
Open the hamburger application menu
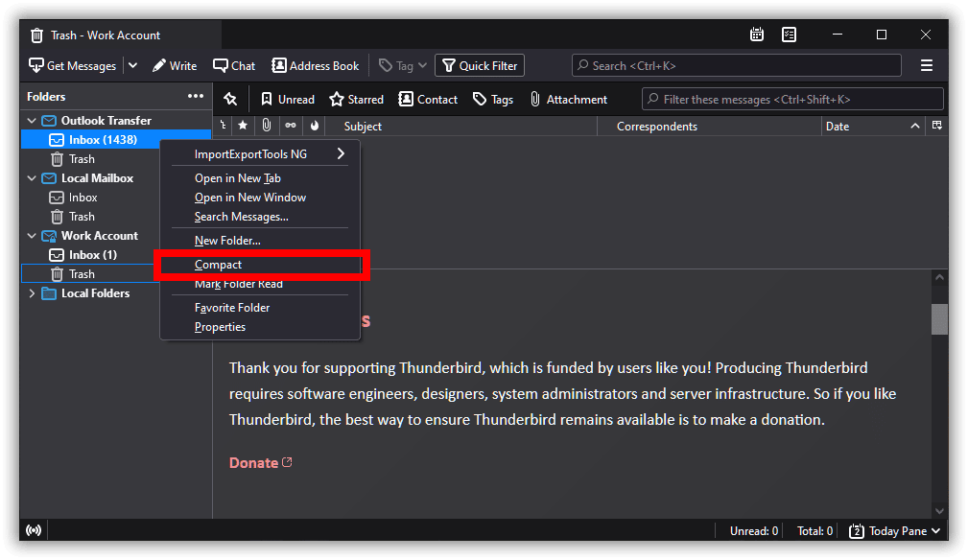point(926,65)
